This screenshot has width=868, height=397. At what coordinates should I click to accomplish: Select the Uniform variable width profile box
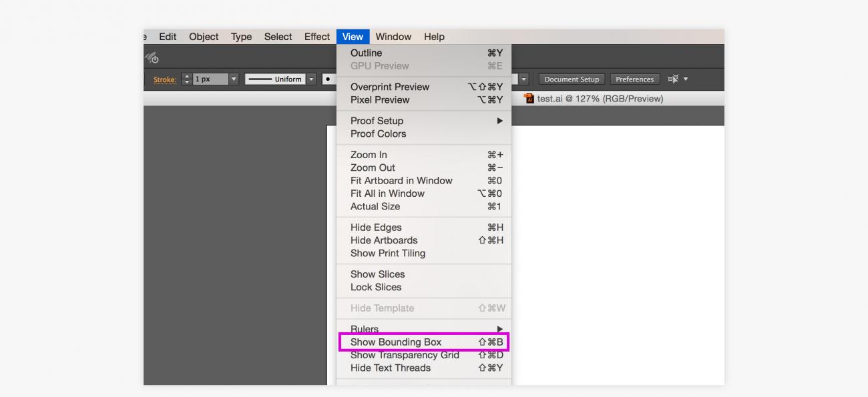[274, 79]
